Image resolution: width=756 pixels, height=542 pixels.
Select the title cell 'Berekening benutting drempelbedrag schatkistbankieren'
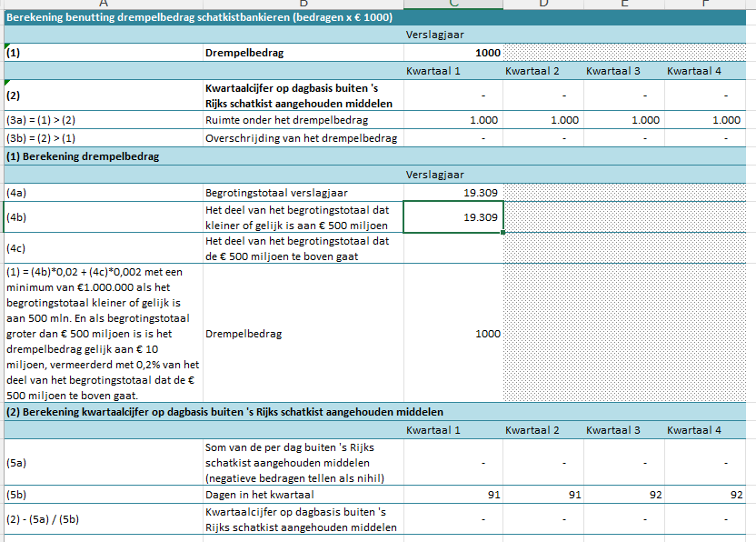375,17
